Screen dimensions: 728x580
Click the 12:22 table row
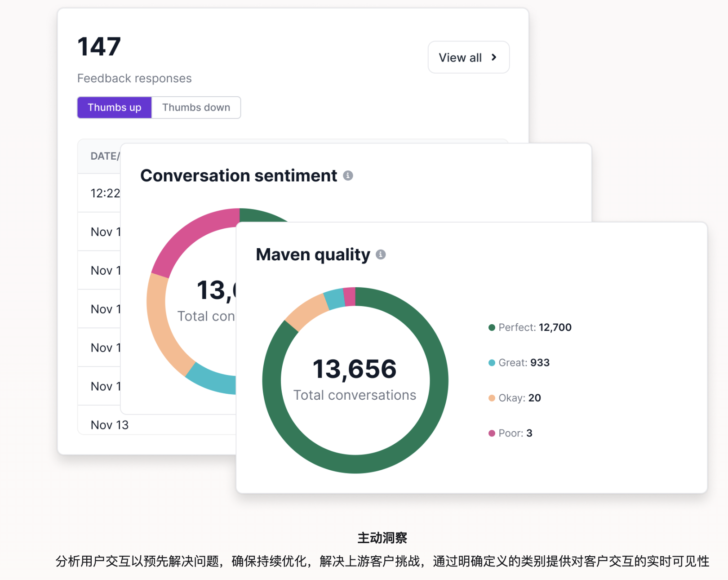click(99, 193)
